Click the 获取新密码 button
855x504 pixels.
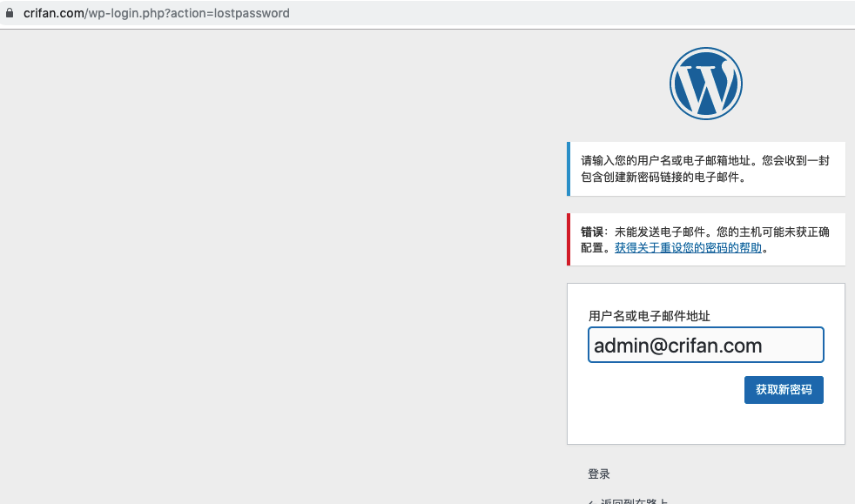click(784, 390)
